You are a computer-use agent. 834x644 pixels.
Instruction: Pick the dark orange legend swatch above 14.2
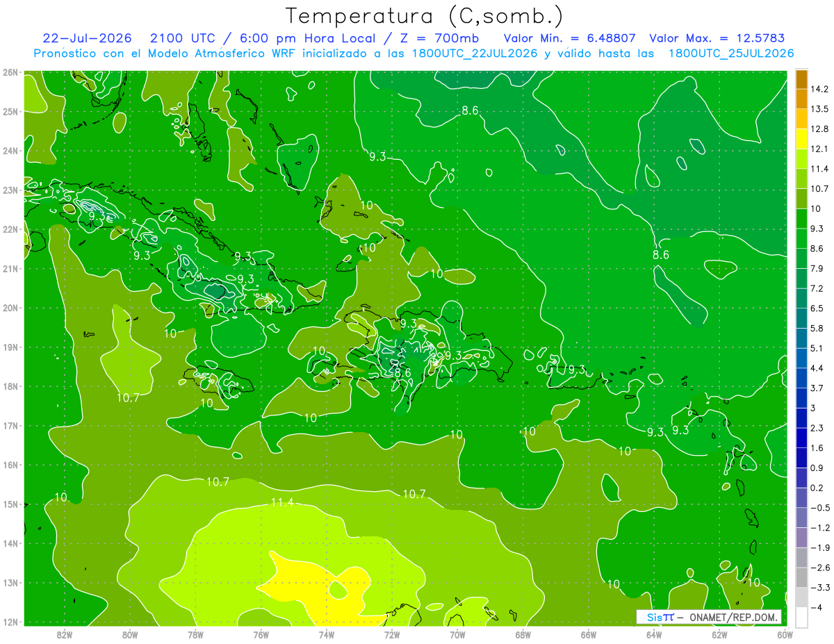coord(801,79)
